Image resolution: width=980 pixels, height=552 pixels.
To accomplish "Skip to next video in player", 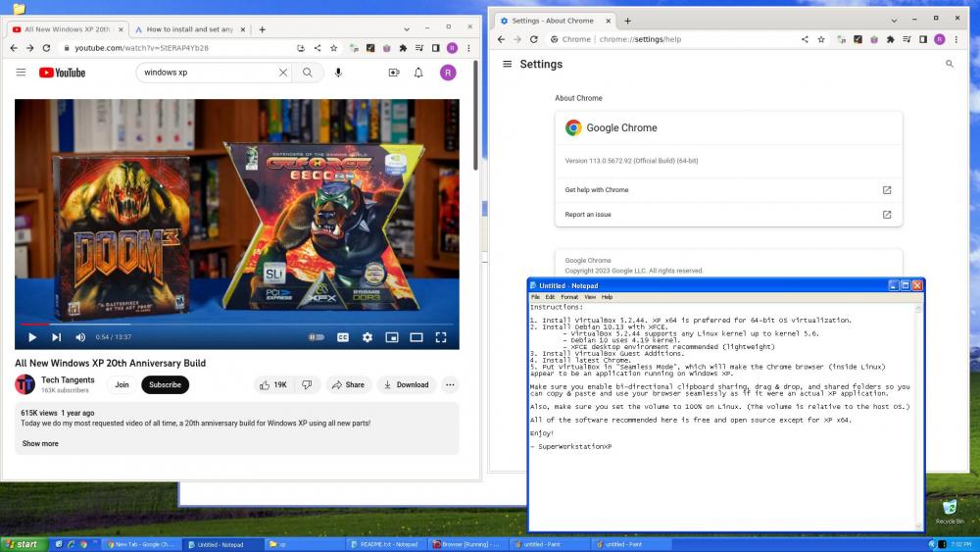I will click(x=56, y=337).
